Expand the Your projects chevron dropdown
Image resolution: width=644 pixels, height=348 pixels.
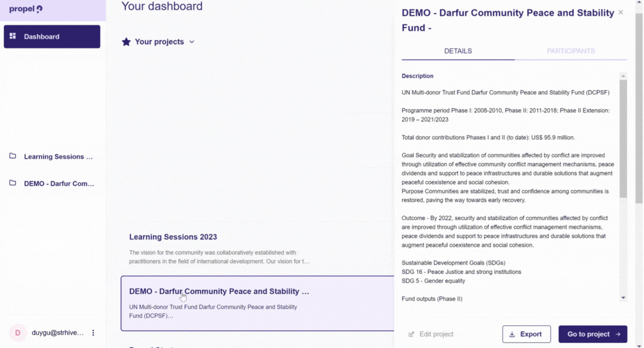(192, 42)
